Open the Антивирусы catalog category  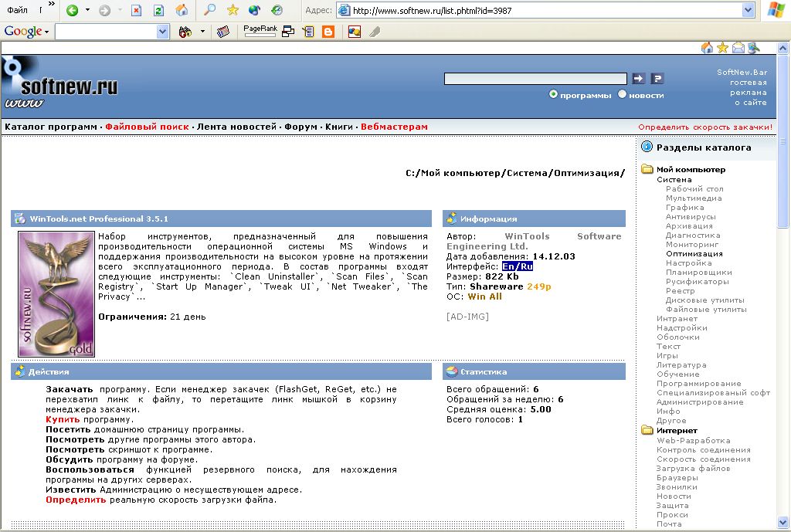691,217
